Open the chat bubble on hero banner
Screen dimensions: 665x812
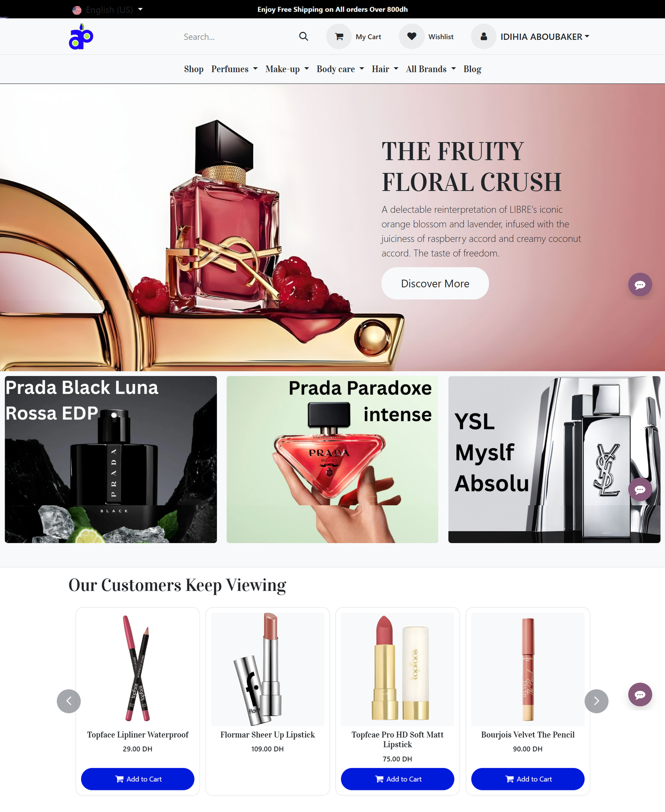click(x=640, y=284)
